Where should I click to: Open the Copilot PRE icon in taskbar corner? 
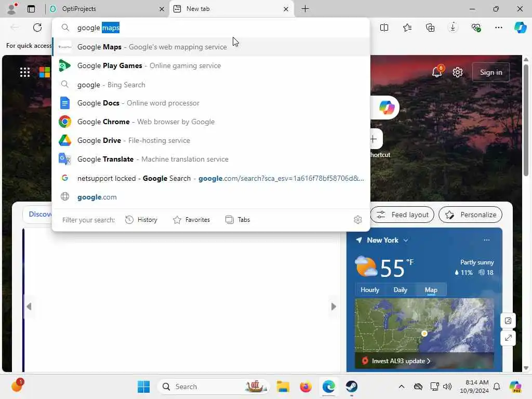click(x=516, y=387)
